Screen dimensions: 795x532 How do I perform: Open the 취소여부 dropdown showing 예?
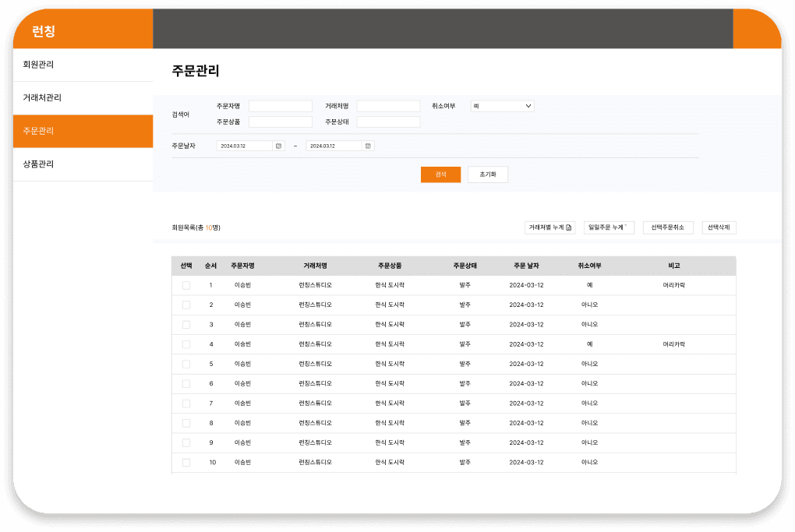pos(501,106)
